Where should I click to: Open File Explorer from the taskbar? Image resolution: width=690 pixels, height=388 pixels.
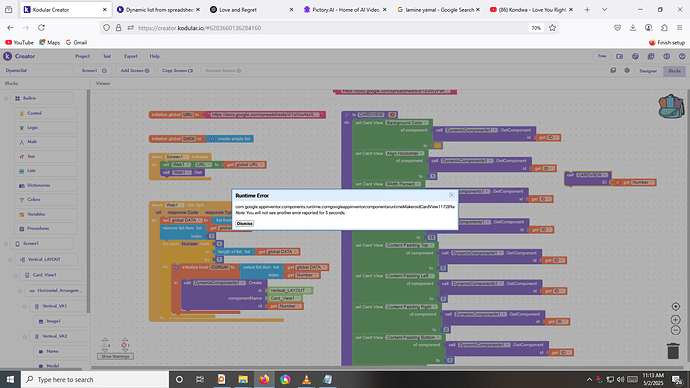click(x=243, y=379)
